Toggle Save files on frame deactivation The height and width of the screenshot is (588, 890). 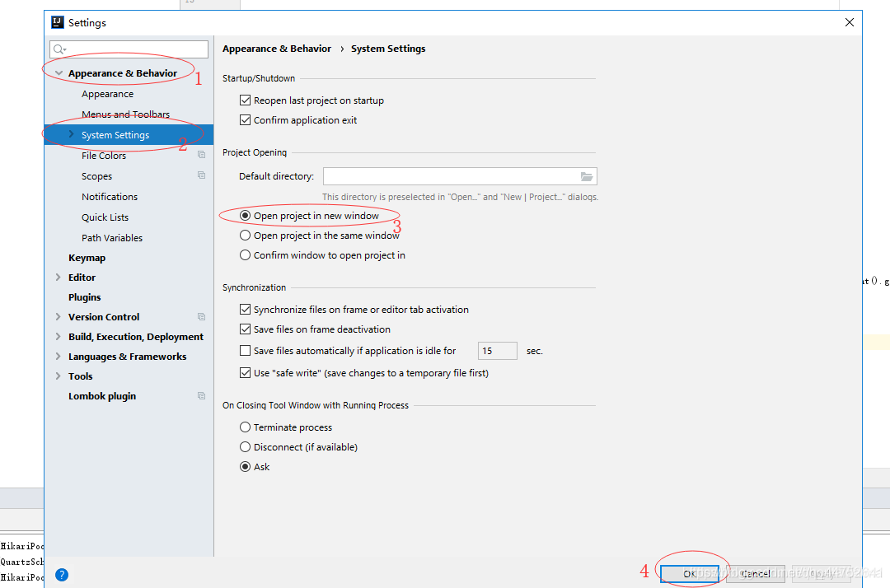pyautogui.click(x=246, y=329)
